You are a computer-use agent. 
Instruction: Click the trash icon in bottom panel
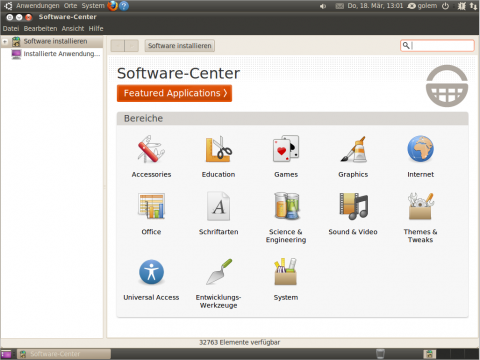coord(380,354)
